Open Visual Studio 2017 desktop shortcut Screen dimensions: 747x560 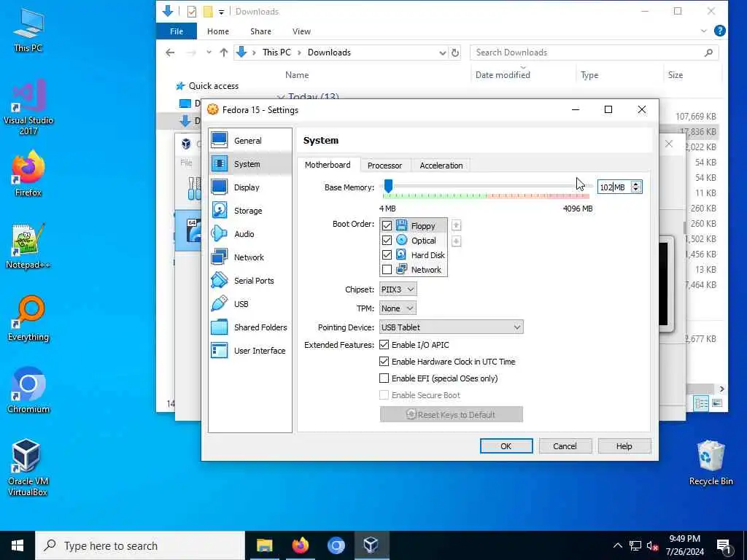pos(28,107)
